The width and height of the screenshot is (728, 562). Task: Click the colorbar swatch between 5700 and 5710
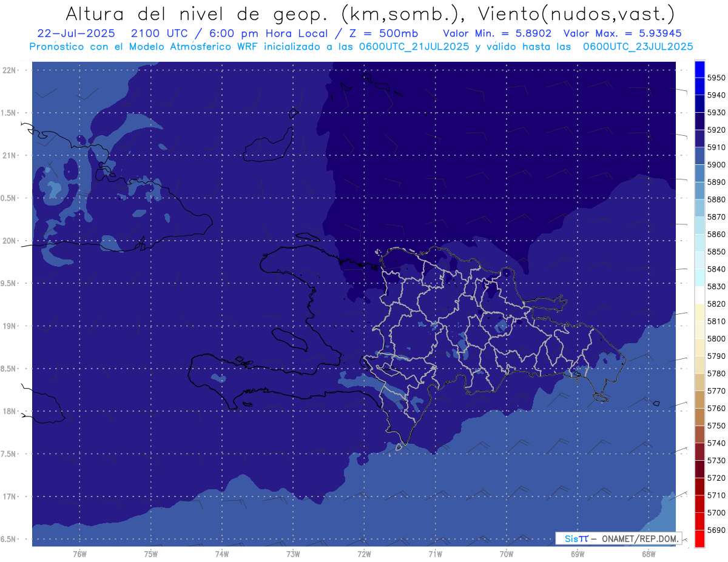pos(699,504)
